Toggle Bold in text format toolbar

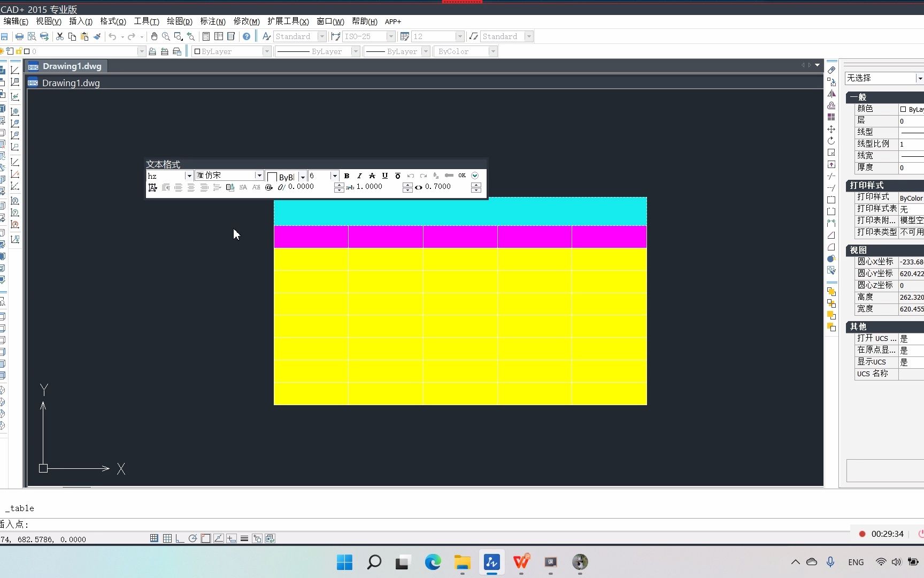click(346, 176)
